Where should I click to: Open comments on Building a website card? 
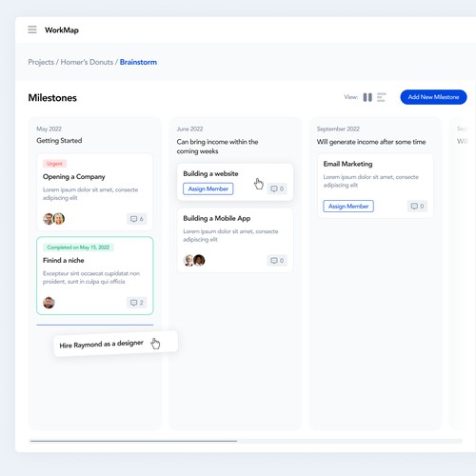[x=277, y=188]
